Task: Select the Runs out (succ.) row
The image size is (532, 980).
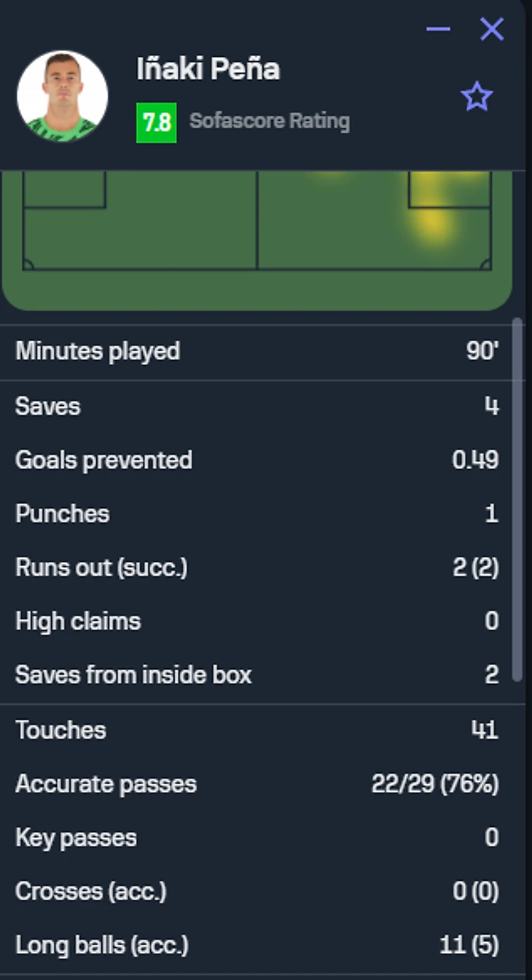Action: (x=257, y=568)
